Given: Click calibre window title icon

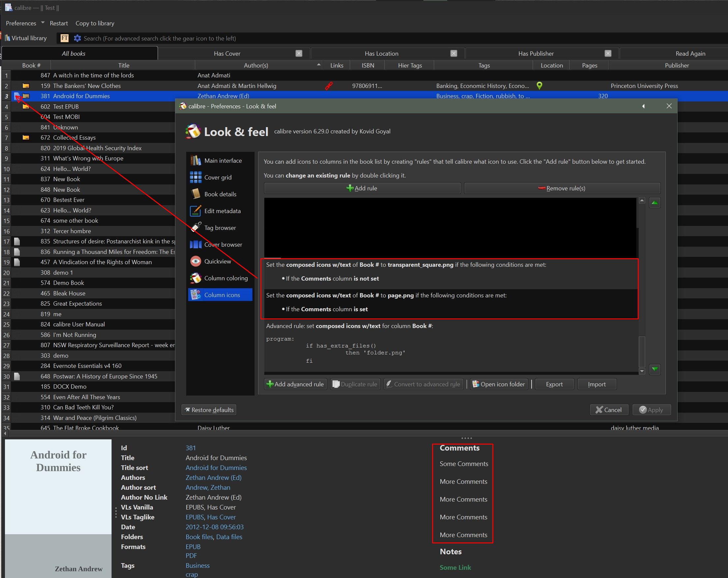Looking at the screenshot, I should click(9, 8).
